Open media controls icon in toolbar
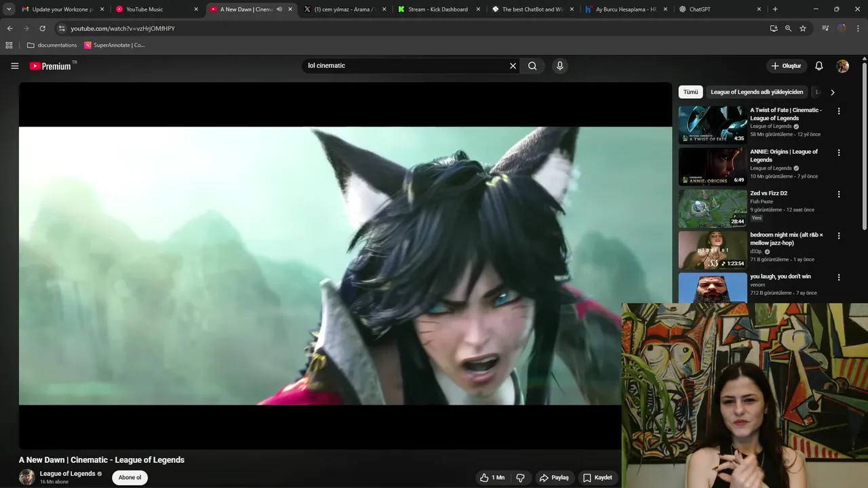Viewport: 868px width, 488px height. click(825, 28)
